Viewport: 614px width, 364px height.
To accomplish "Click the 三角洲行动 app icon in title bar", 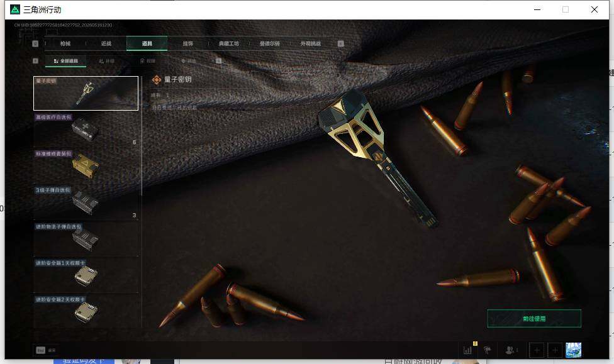I will [x=15, y=9].
